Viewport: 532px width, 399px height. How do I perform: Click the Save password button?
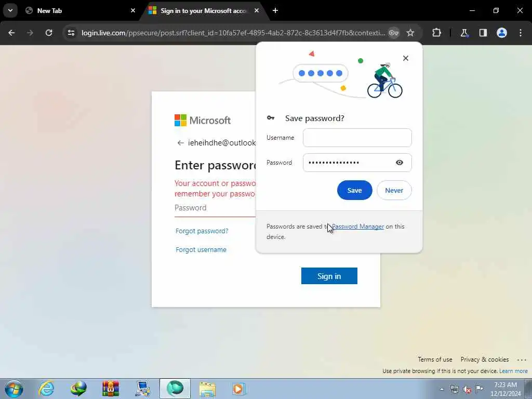[354, 190]
